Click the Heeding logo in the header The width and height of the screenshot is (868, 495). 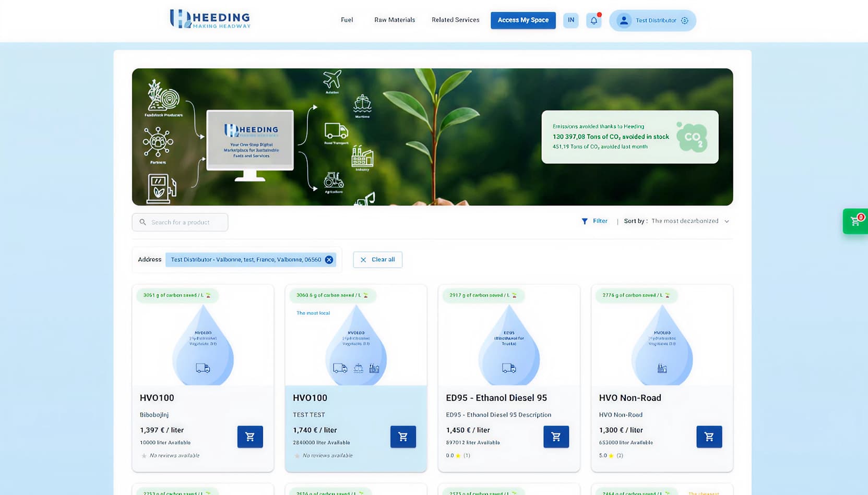(210, 19)
